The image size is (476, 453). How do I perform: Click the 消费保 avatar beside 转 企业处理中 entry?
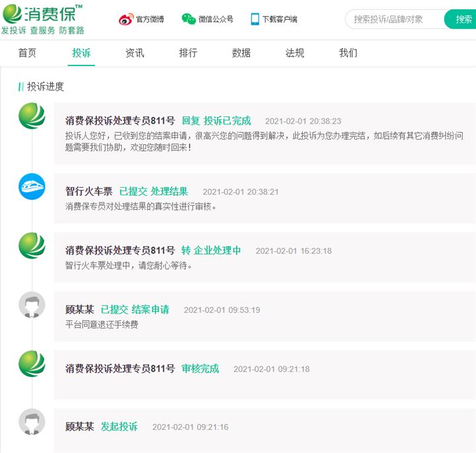pos(32,245)
